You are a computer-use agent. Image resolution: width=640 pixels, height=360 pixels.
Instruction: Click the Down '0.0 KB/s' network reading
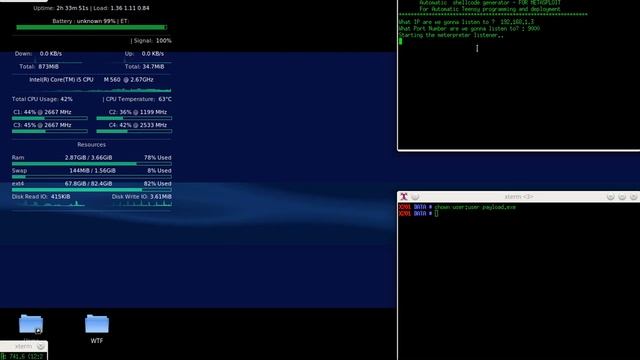pos(51,54)
